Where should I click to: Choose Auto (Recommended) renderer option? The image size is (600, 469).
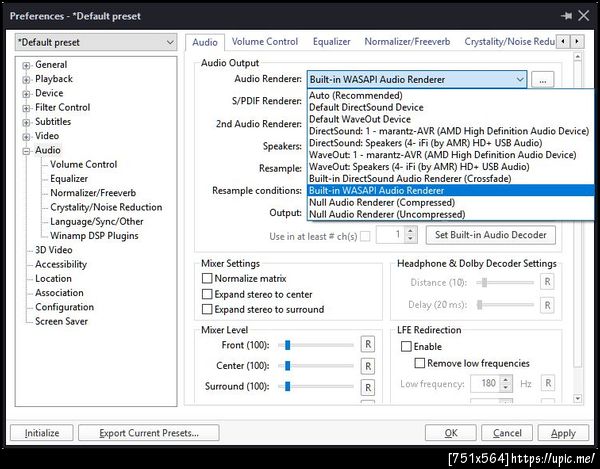(x=450, y=95)
